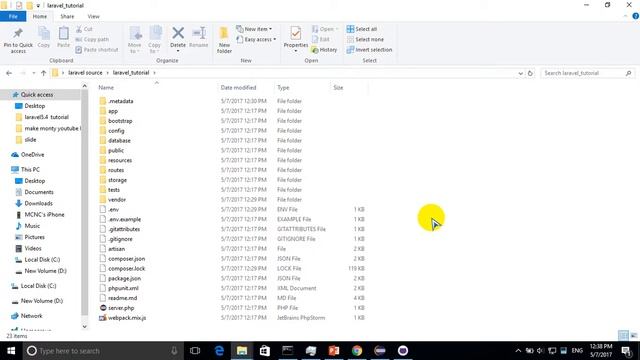This screenshot has height=360, width=640.
Task: Show hidden system tray icons
Action: click(518, 351)
